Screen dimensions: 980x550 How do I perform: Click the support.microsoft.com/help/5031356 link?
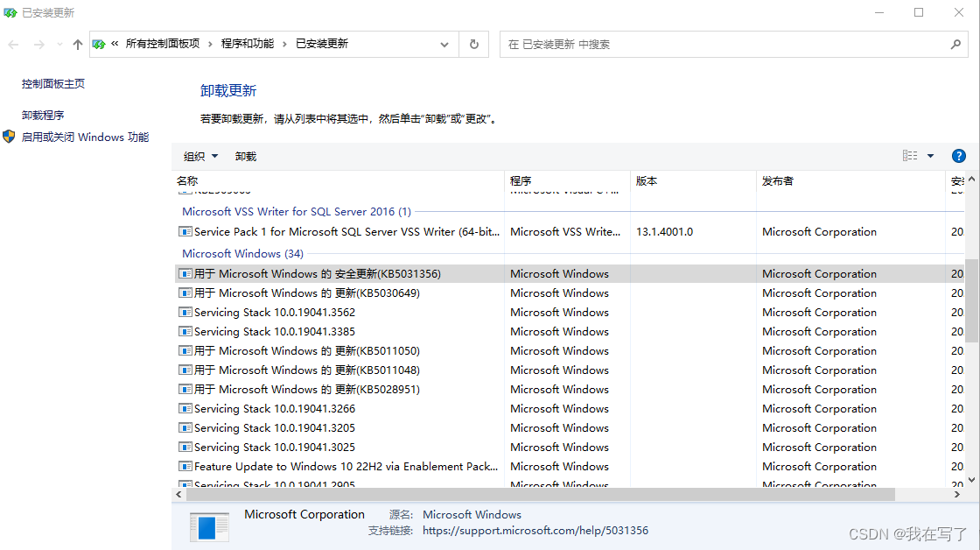click(535, 531)
